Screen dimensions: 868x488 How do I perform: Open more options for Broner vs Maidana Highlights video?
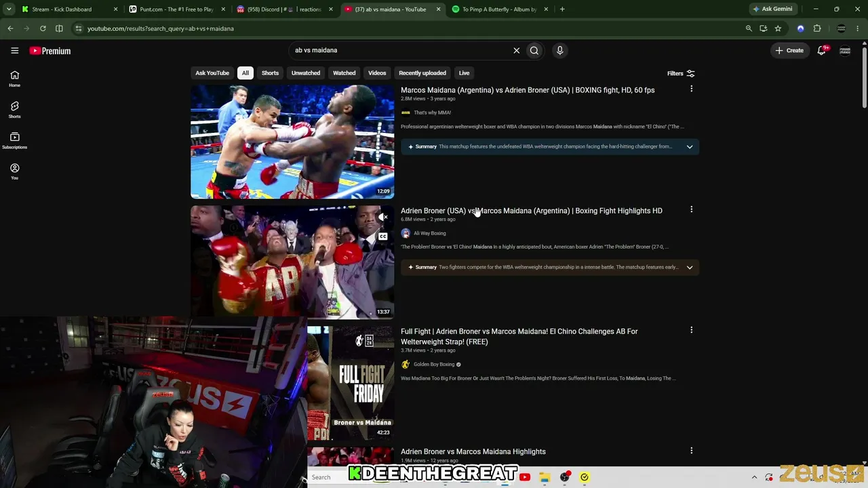(691, 451)
